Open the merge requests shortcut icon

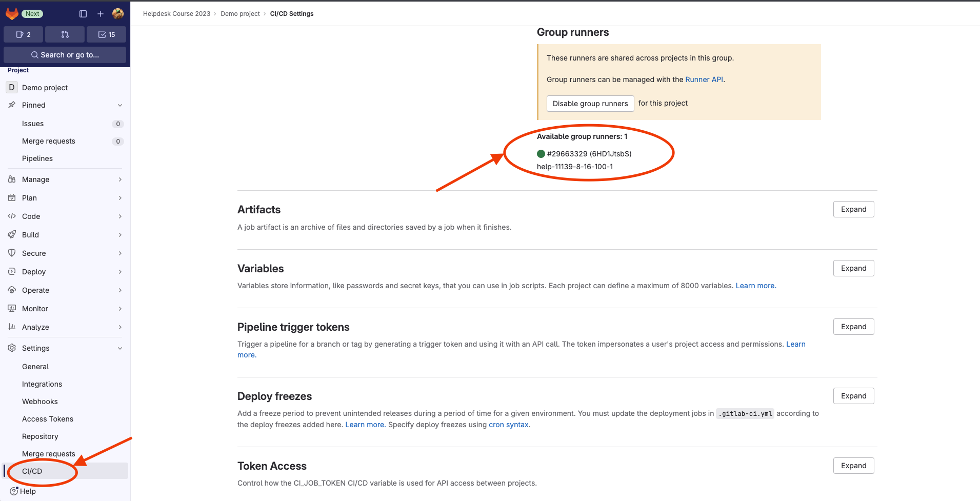[65, 34]
